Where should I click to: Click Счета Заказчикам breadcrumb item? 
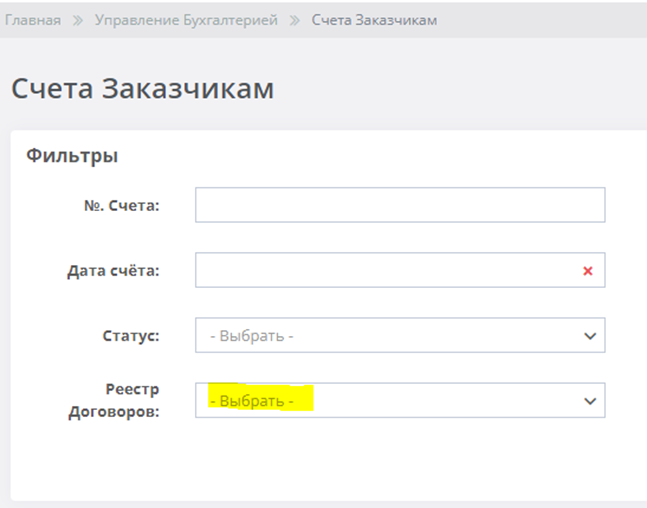[374, 20]
